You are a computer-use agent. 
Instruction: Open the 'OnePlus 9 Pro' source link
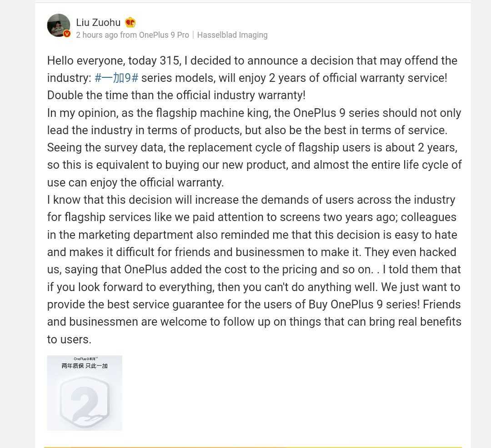[x=164, y=35]
